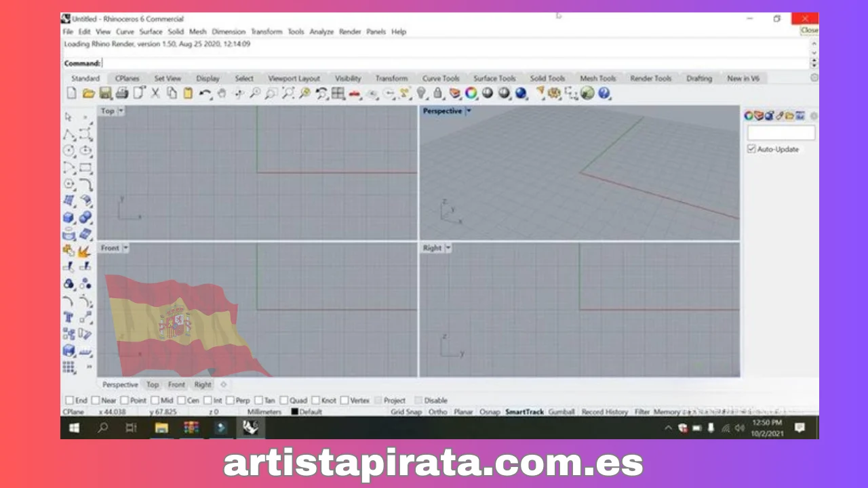Open the Windows Start button
868x488 pixels.
click(75, 428)
